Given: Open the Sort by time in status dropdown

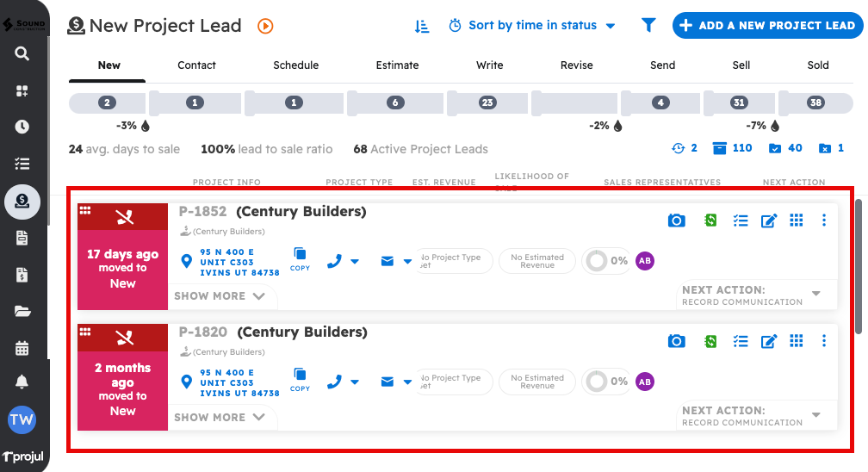Looking at the screenshot, I should pyautogui.click(x=533, y=26).
